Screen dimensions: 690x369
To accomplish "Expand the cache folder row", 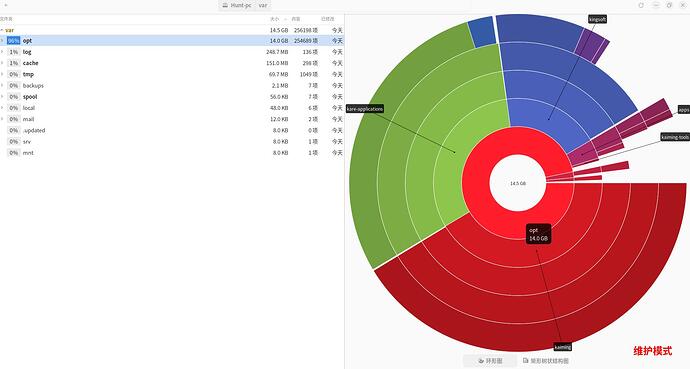I will (2, 63).
